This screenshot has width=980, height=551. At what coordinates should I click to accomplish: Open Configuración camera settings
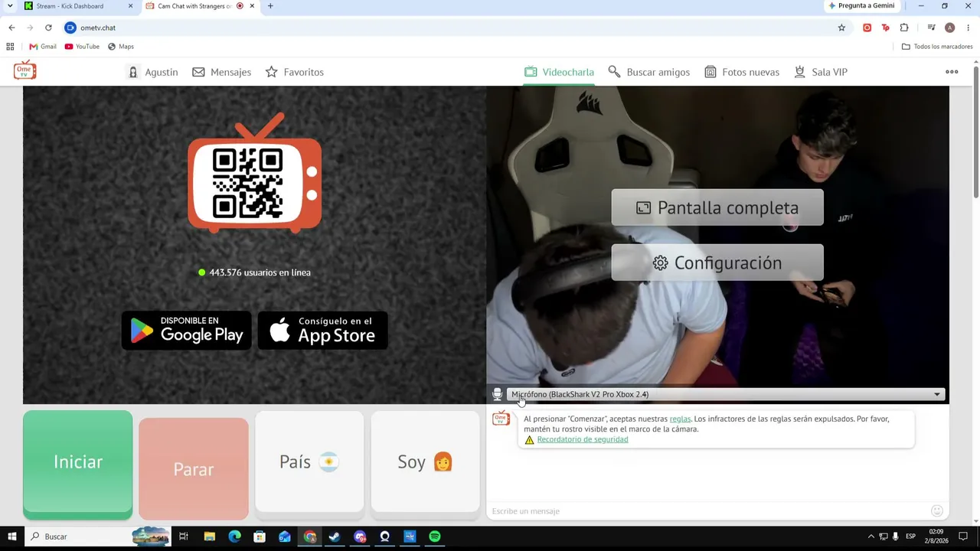pyautogui.click(x=717, y=262)
